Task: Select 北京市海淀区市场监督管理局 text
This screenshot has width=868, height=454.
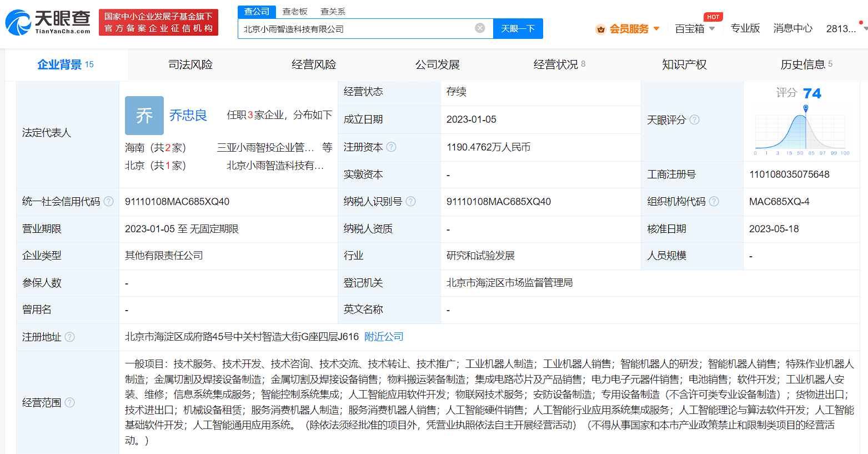Action: [x=509, y=283]
